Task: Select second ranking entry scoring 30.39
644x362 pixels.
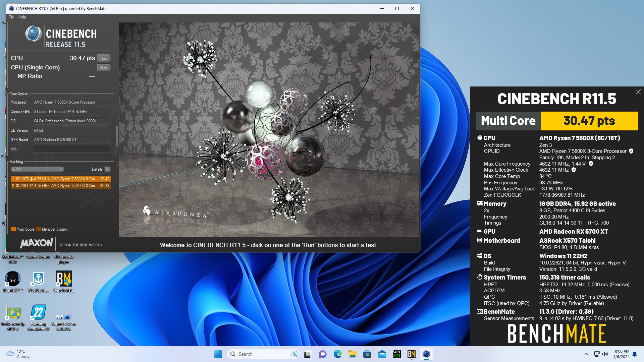Action: [x=61, y=185]
